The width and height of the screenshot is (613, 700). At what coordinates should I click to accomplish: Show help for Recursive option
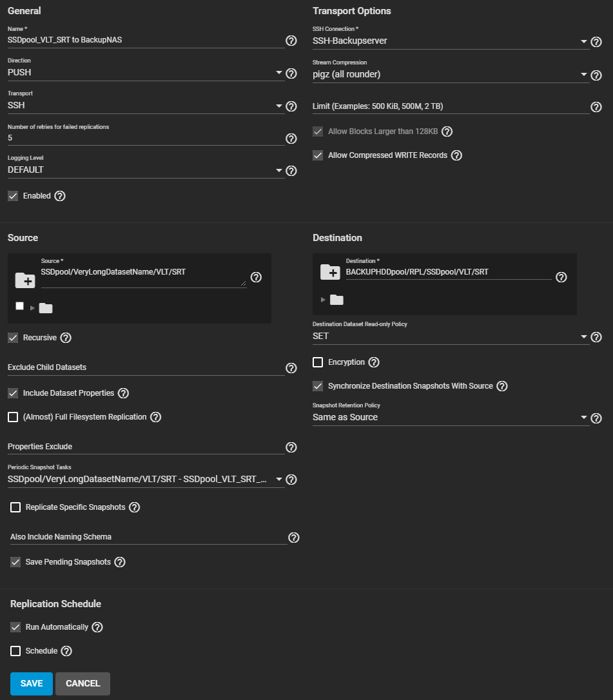click(x=66, y=338)
